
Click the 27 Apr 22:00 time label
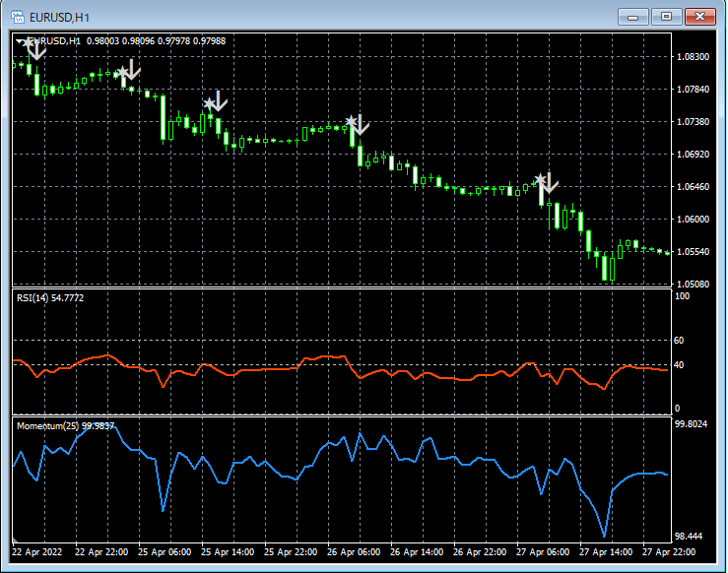click(669, 552)
